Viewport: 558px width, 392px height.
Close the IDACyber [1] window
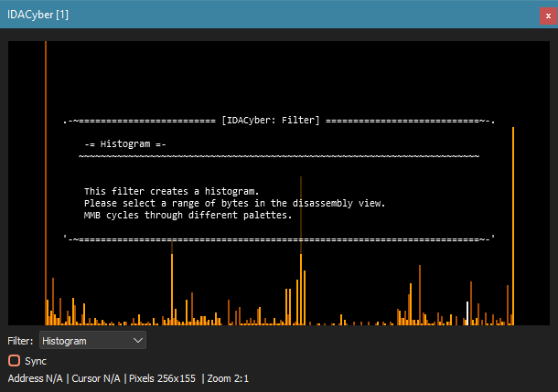click(x=548, y=16)
